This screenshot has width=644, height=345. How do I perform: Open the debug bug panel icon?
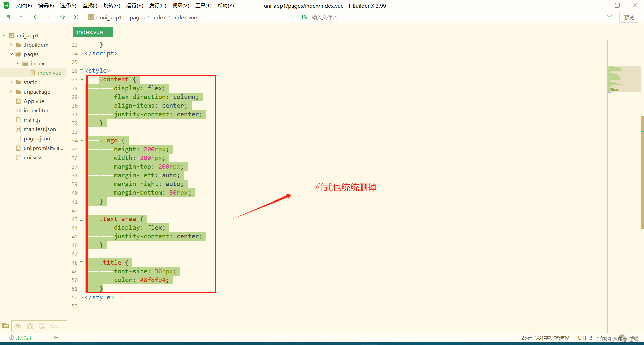[x=30, y=326]
